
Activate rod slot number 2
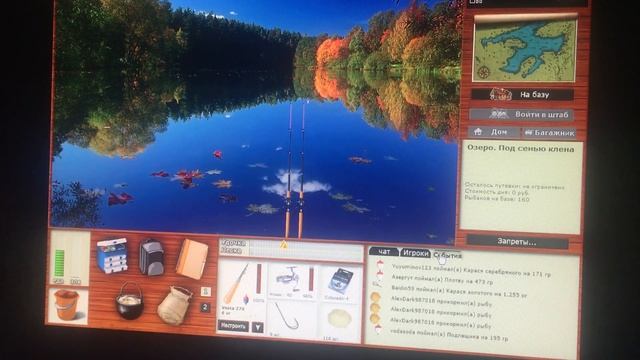click(205, 307)
